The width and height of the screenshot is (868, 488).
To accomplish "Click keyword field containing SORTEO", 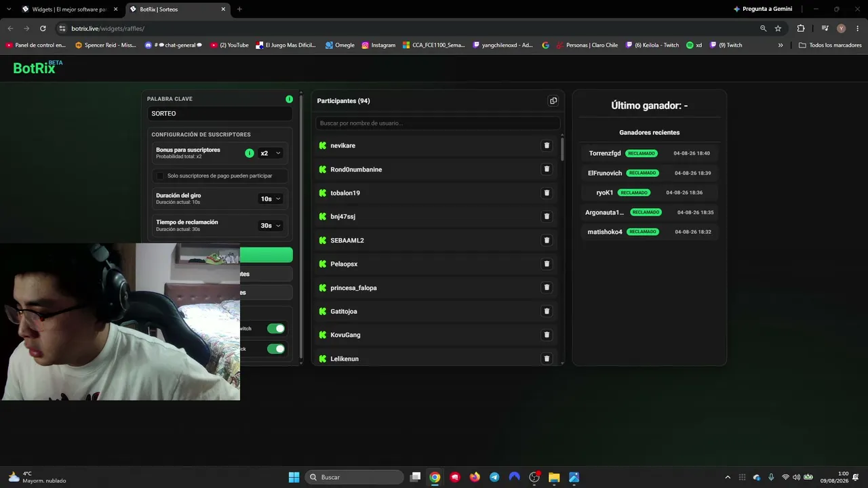I will pos(220,114).
